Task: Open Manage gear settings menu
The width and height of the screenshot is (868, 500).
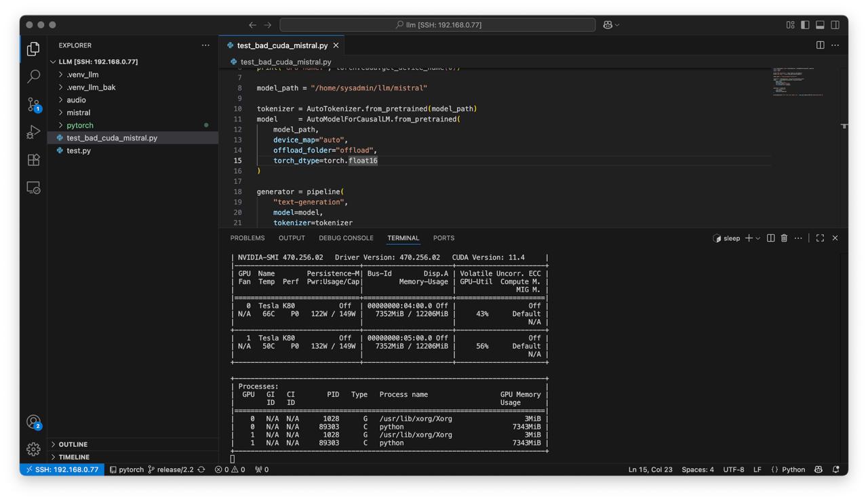Action: coord(33,449)
